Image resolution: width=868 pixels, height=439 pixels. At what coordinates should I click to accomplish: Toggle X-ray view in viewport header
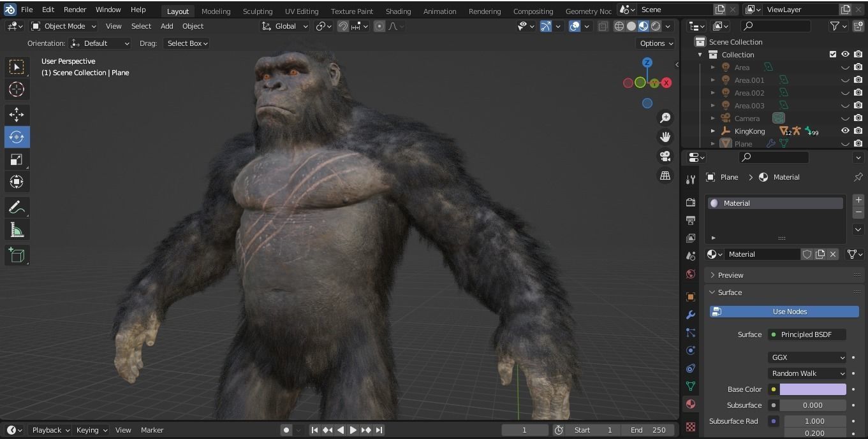coord(603,26)
